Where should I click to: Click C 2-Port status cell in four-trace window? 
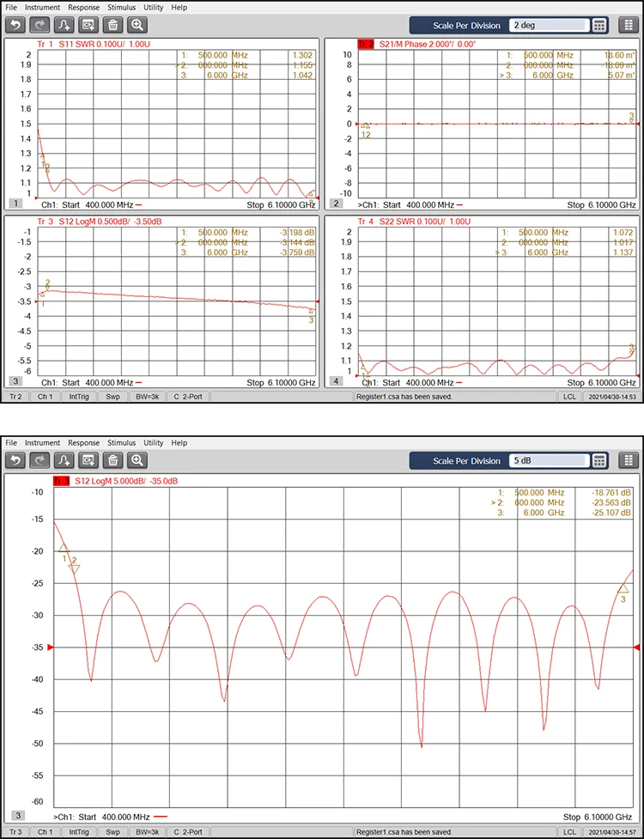pyautogui.click(x=188, y=397)
